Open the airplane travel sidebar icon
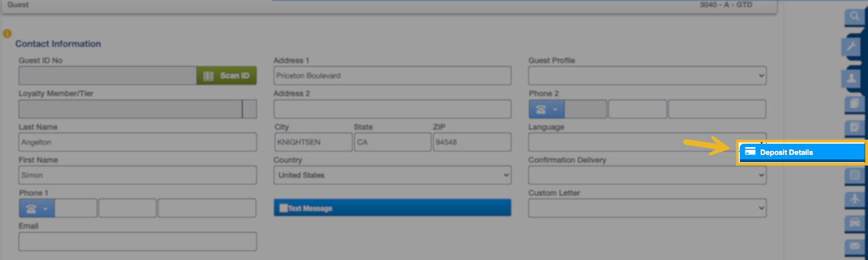The image size is (868, 260). tap(855, 198)
